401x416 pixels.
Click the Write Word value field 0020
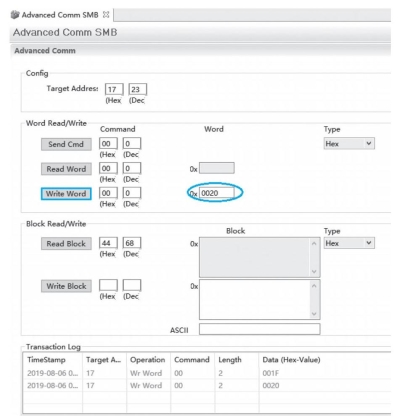click(217, 193)
